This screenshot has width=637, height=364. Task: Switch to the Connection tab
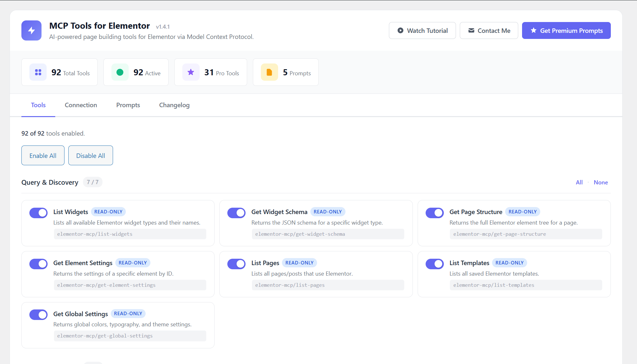tap(81, 105)
